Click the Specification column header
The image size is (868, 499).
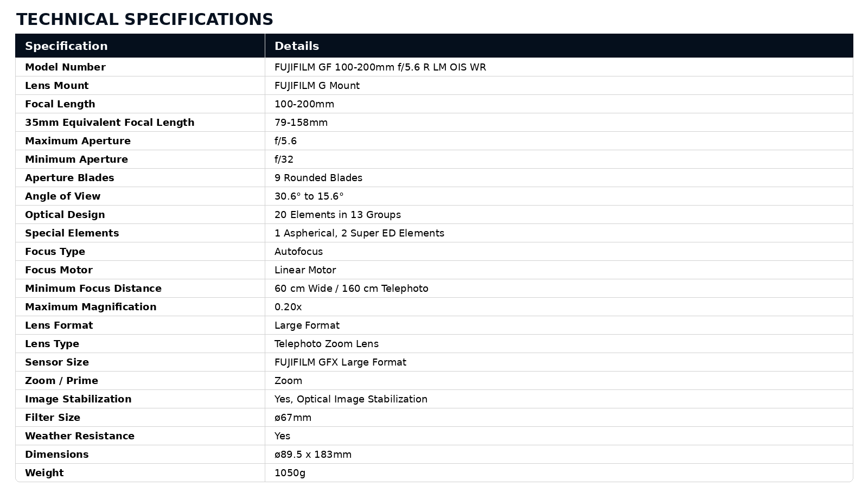(x=66, y=46)
